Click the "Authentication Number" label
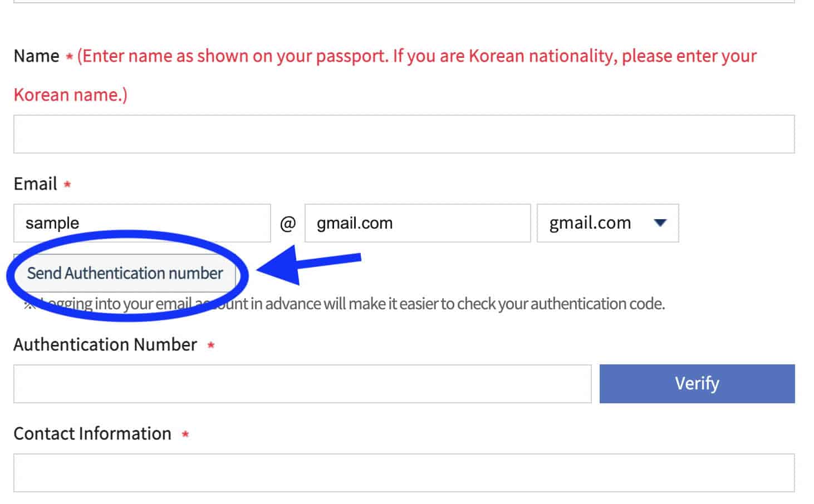Viewport: 814px width, 504px height. click(105, 345)
